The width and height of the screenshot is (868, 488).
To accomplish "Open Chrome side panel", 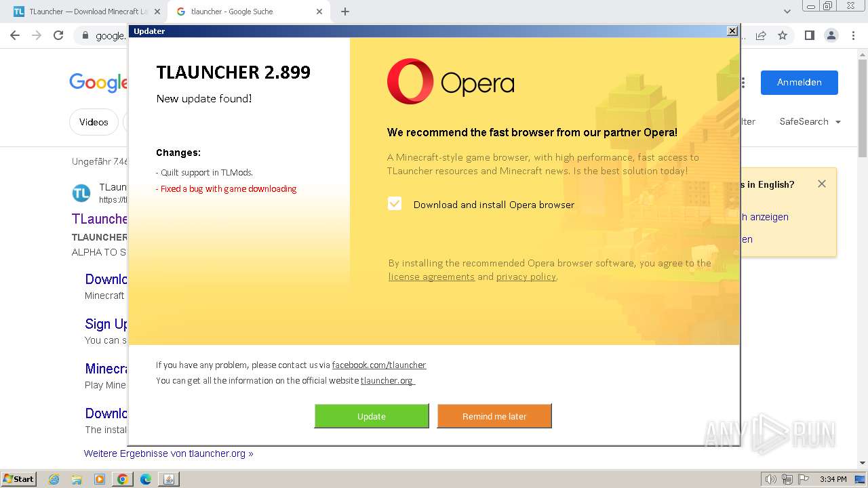I will point(809,35).
